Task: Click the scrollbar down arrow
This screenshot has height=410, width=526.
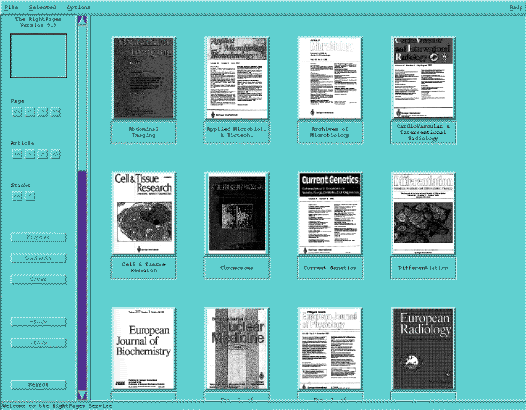Action: point(82,395)
